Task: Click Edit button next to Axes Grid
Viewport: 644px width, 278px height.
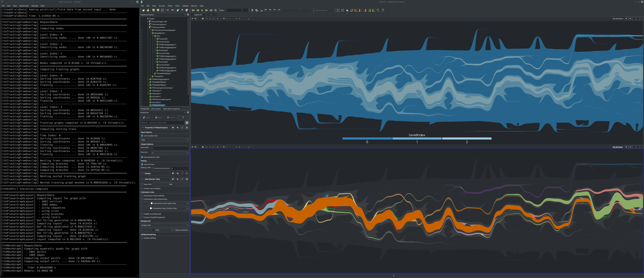Action: (171, 184)
